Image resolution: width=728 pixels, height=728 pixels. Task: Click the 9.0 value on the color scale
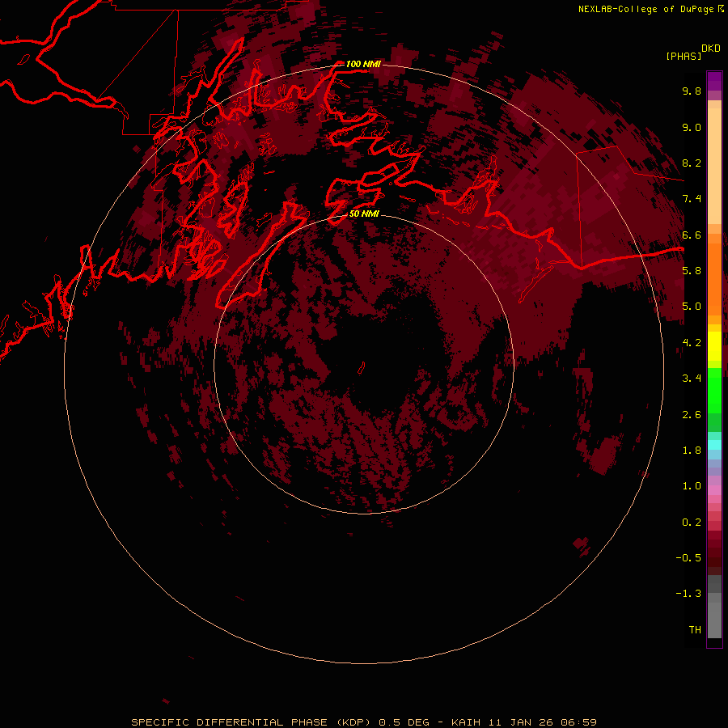[x=692, y=127]
